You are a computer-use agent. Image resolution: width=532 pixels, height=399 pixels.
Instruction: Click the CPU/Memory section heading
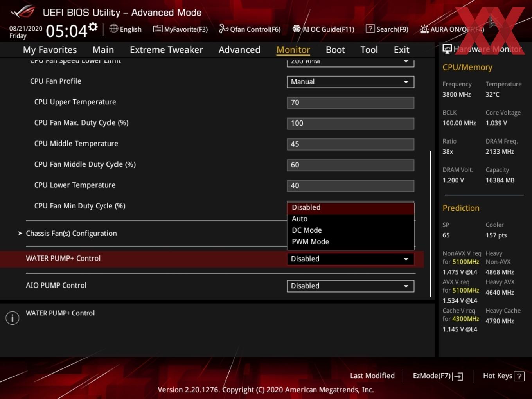pos(467,67)
